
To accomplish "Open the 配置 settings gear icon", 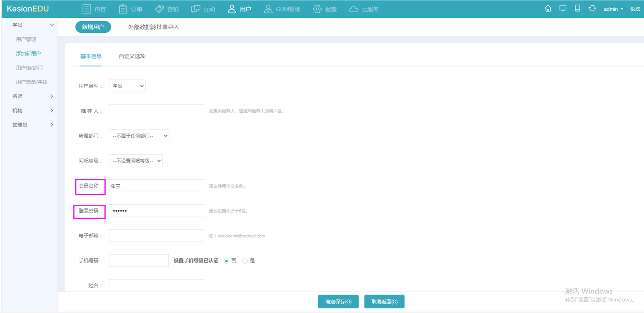I will pos(317,9).
